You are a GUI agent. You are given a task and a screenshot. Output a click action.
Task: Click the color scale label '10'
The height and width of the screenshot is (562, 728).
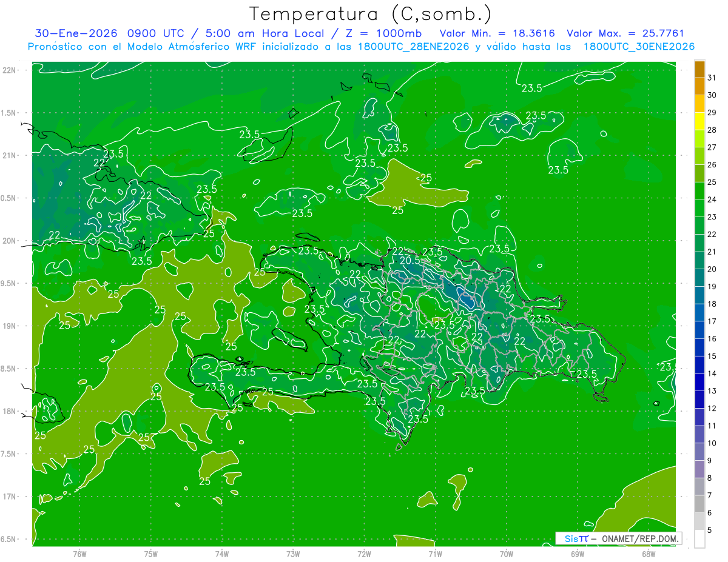pyautogui.click(x=712, y=443)
